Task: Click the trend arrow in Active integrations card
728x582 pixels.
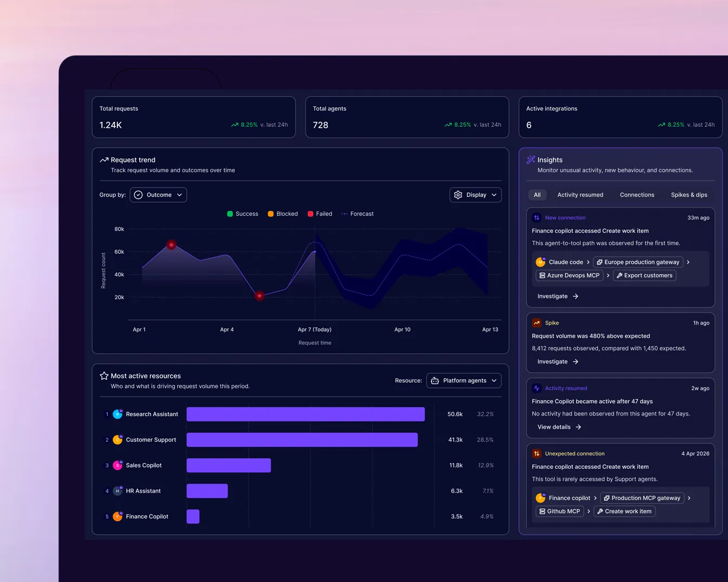Action: pos(661,125)
